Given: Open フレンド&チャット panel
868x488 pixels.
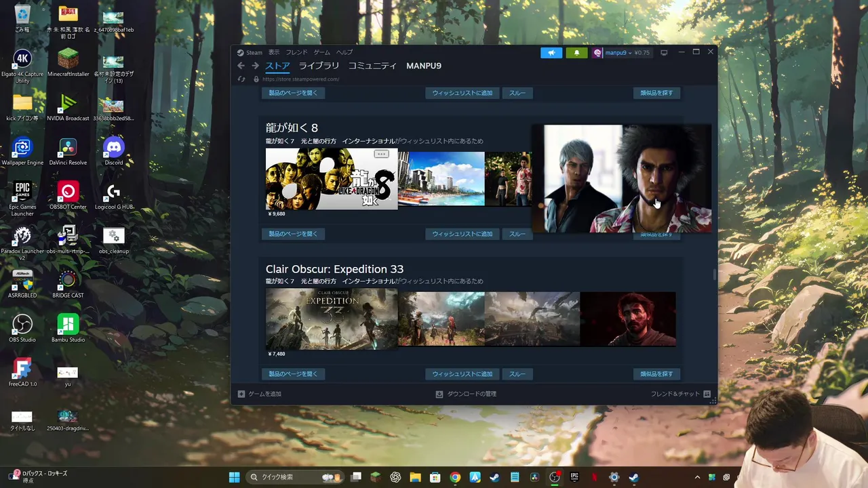Looking at the screenshot, I should tap(680, 394).
